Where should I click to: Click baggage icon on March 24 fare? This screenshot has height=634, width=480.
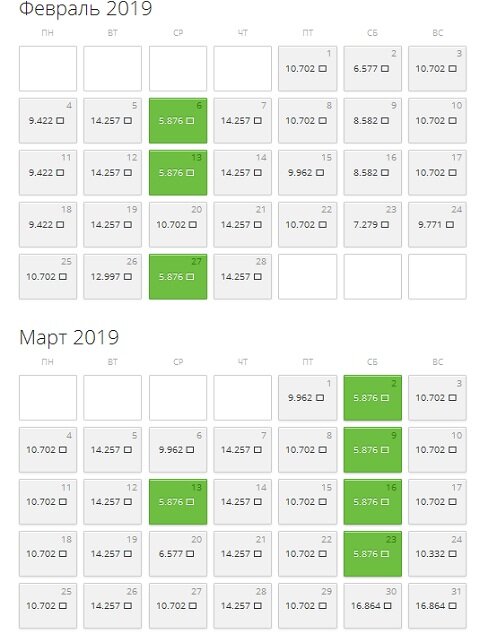(x=452, y=554)
